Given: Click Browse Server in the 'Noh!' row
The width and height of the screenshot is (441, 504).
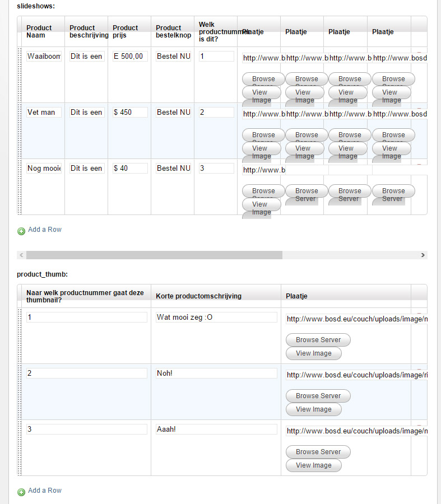Looking at the screenshot, I should click(x=318, y=396).
